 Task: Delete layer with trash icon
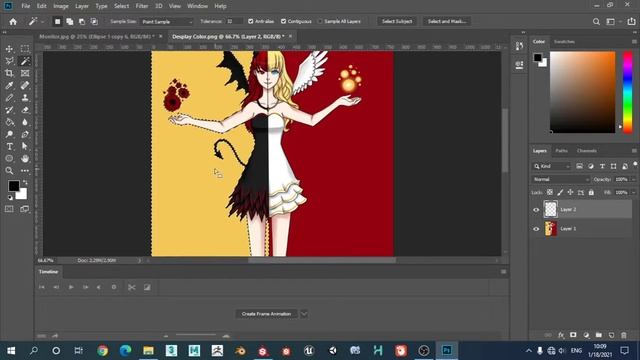pos(624,335)
